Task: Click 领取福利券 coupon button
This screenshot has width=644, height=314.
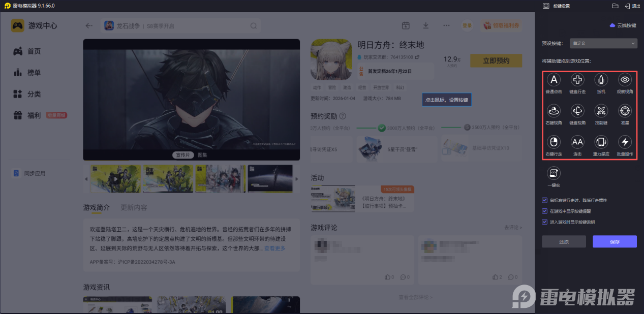Action: 501,25
